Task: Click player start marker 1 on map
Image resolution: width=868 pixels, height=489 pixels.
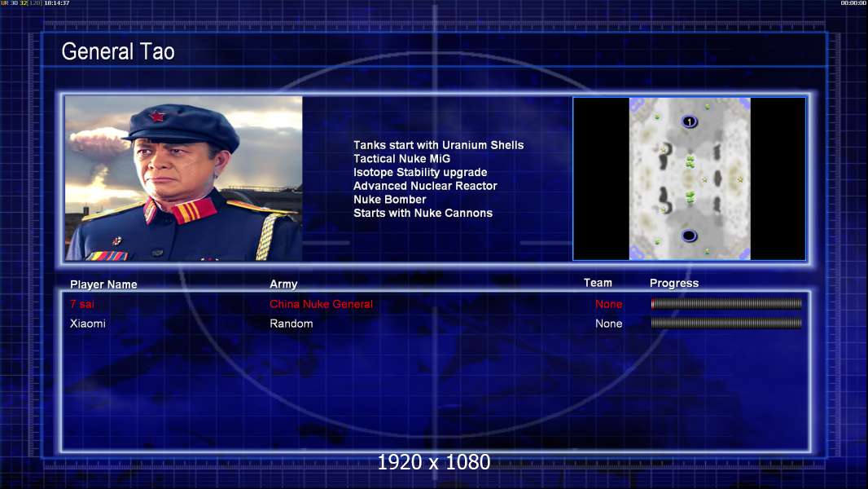Action: pyautogui.click(x=689, y=121)
